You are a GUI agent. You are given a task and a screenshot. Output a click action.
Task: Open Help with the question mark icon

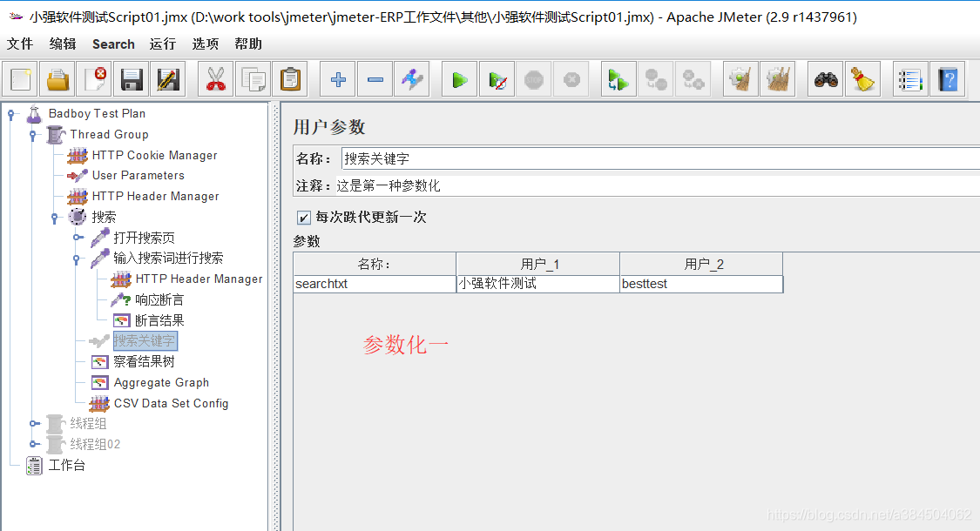click(x=948, y=79)
